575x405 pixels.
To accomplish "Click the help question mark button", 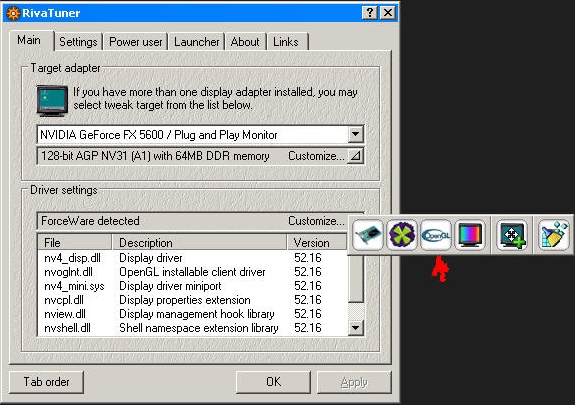I will (x=370, y=13).
